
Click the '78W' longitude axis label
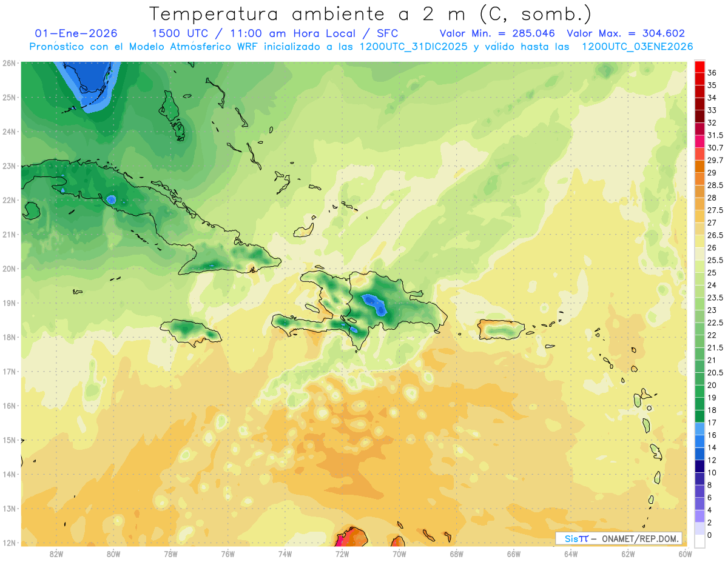[170, 554]
